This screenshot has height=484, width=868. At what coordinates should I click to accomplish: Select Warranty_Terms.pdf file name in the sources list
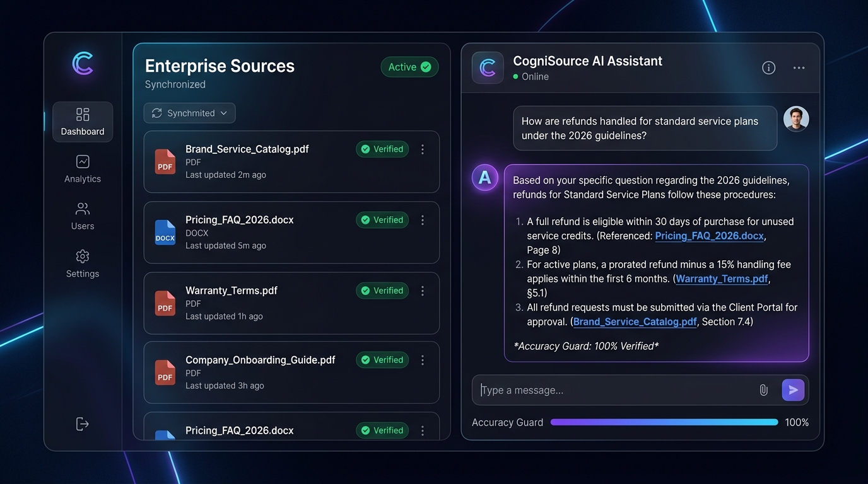click(232, 291)
